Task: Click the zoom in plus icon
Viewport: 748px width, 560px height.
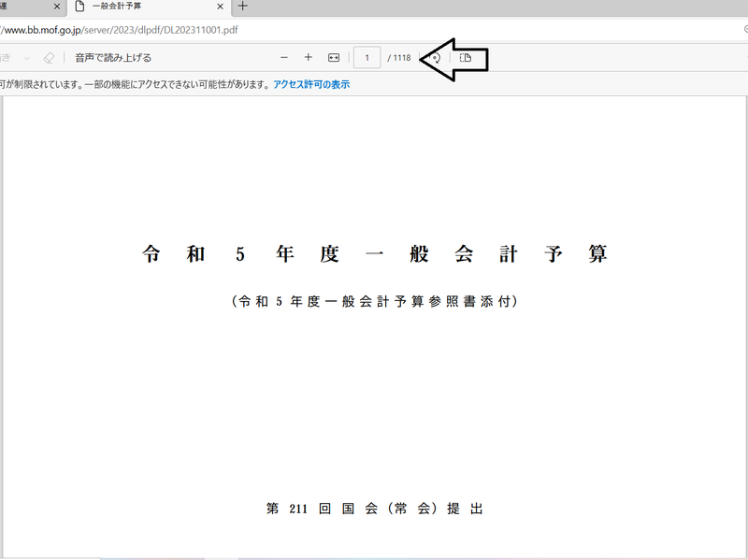Action: [309, 58]
